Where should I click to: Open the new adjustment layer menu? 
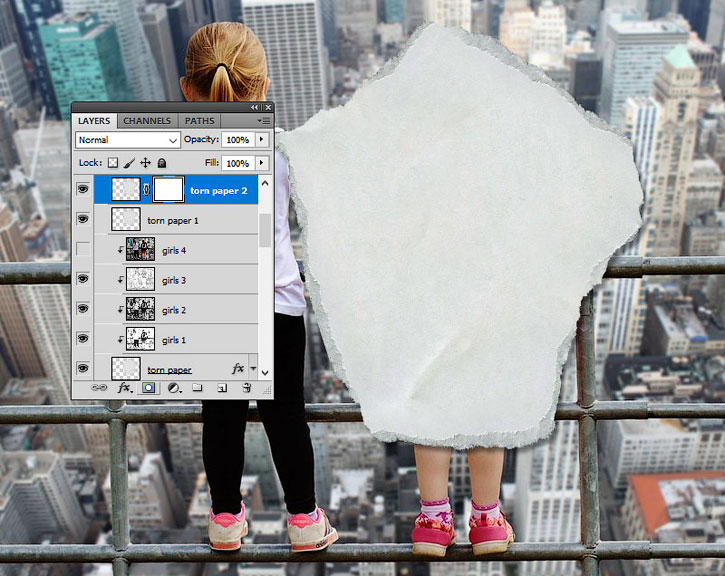[x=173, y=388]
